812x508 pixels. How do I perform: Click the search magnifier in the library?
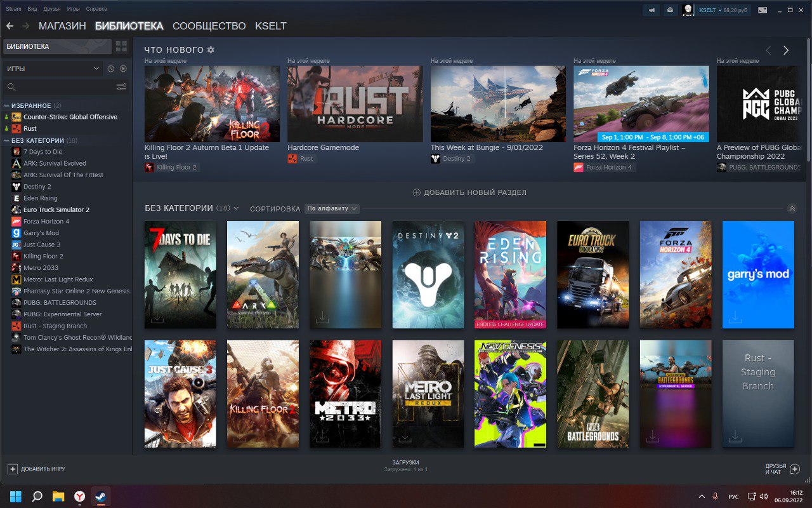click(11, 87)
